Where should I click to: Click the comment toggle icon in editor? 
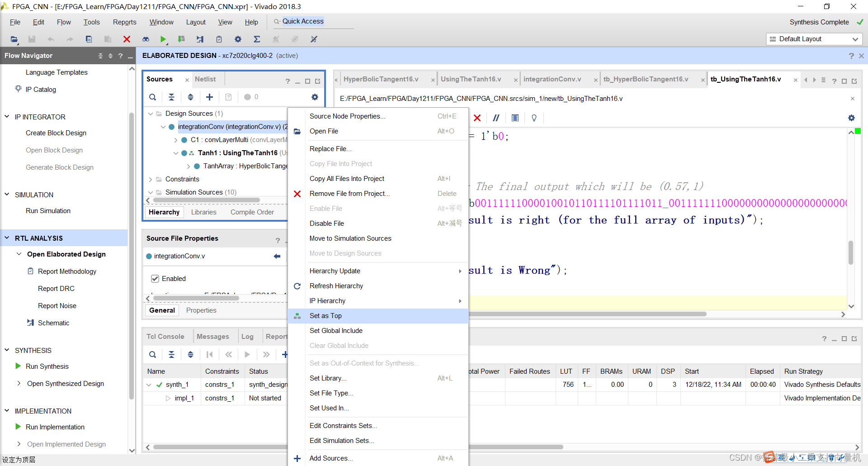click(x=496, y=118)
